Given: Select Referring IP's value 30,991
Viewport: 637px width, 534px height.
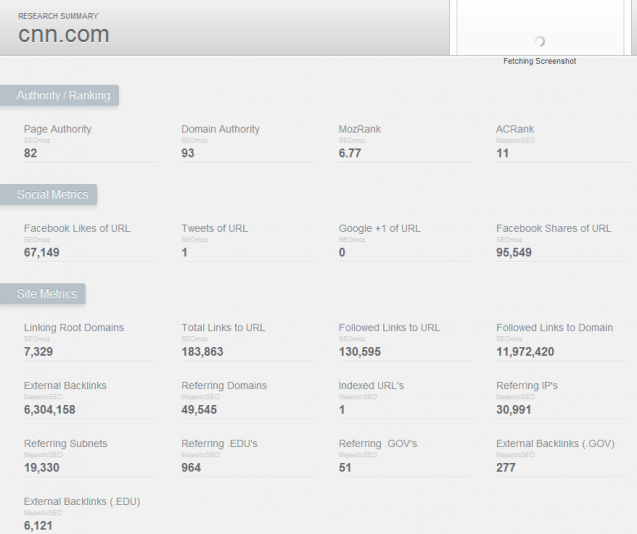Looking at the screenshot, I should (x=514, y=410).
